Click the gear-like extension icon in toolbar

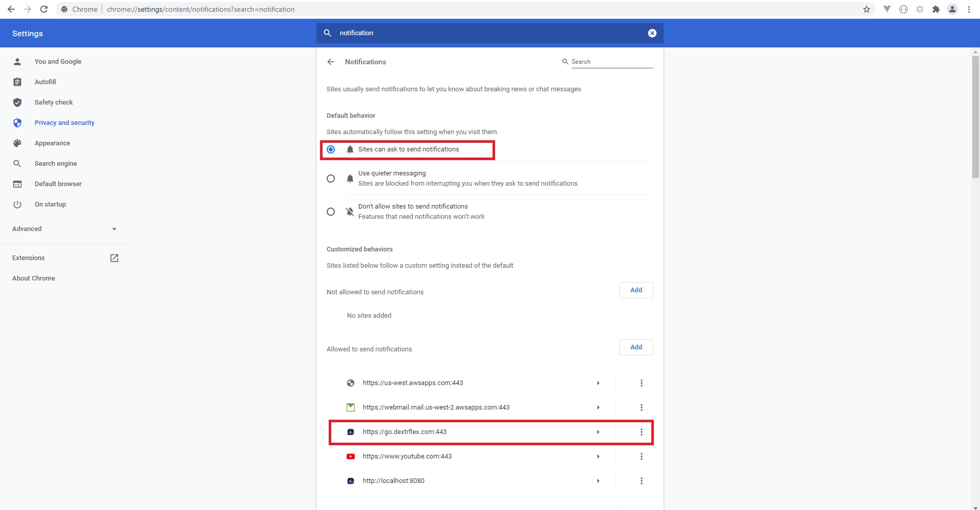(x=920, y=9)
